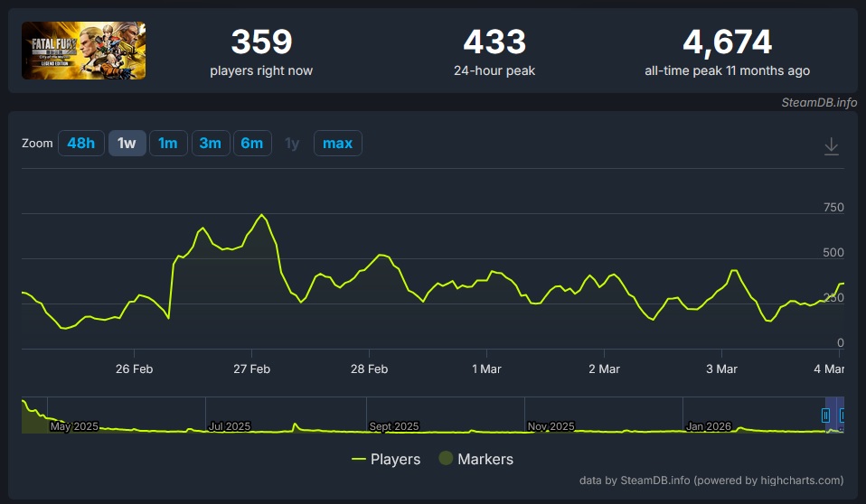
Task: Click the right navigator range handle
Action: (842, 415)
